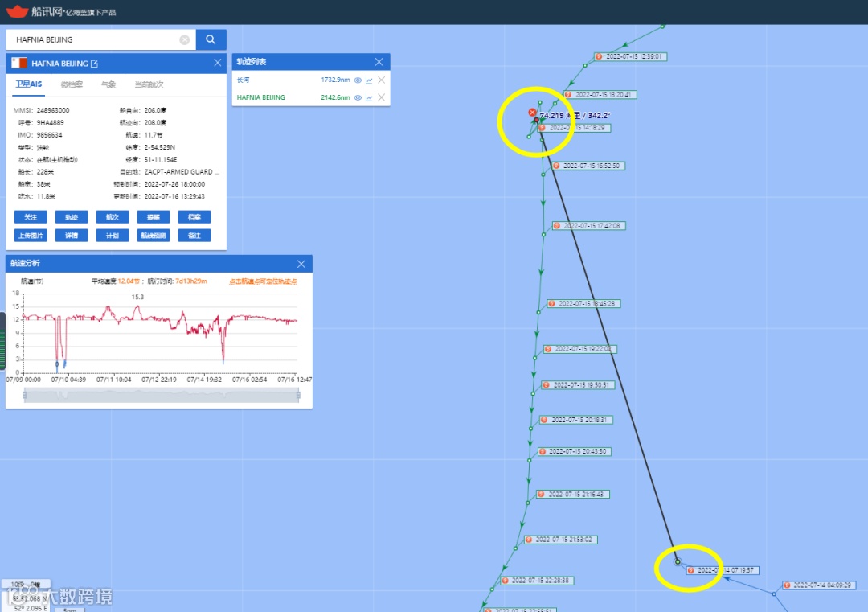The width and height of the screenshot is (868, 612).
Task: Click track point 2022-07-15 19:50:51
Action: 578,385
